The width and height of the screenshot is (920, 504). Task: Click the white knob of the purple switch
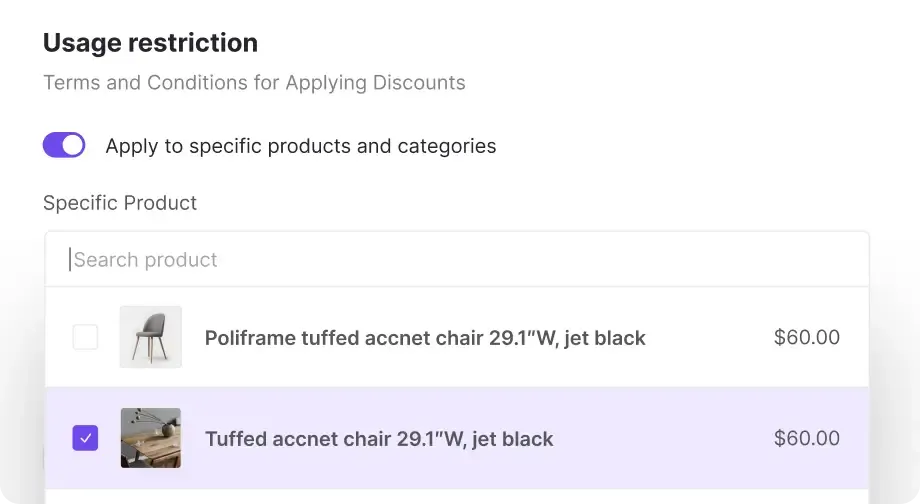(x=73, y=145)
